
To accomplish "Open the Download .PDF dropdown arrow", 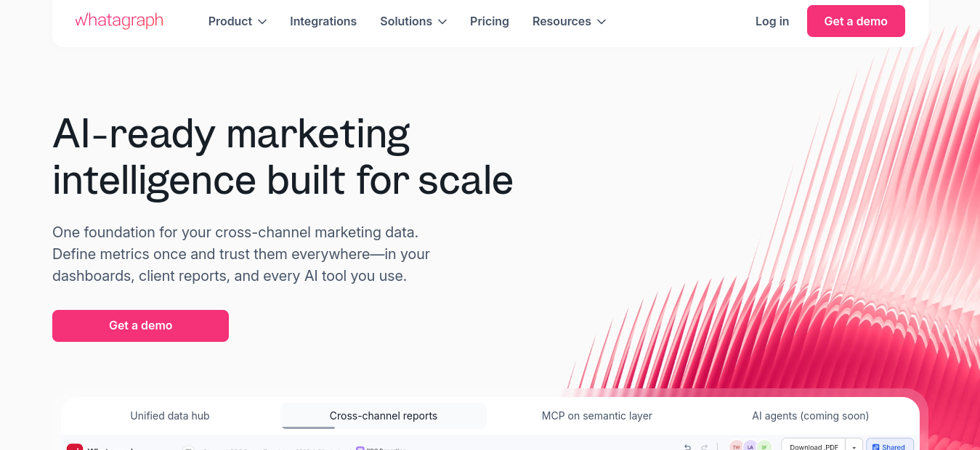I will tap(854, 446).
